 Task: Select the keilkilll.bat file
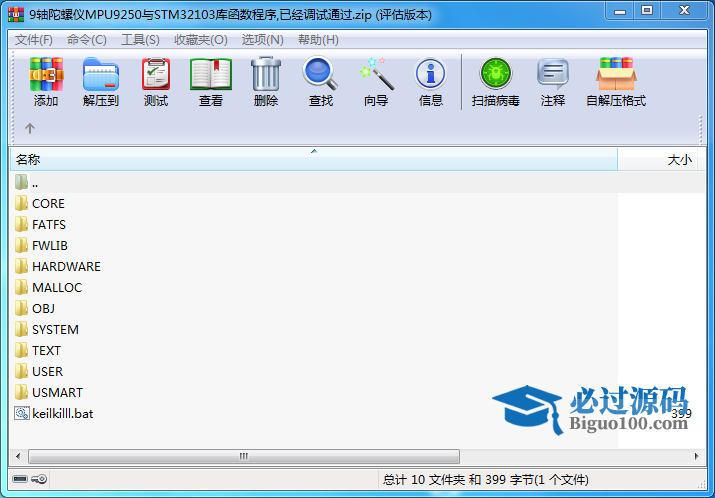tap(54, 413)
